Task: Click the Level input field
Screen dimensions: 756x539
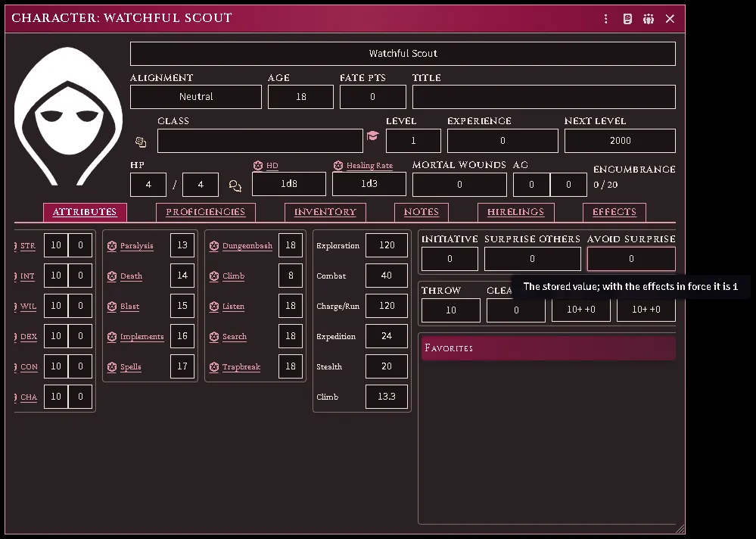Action: tap(413, 141)
